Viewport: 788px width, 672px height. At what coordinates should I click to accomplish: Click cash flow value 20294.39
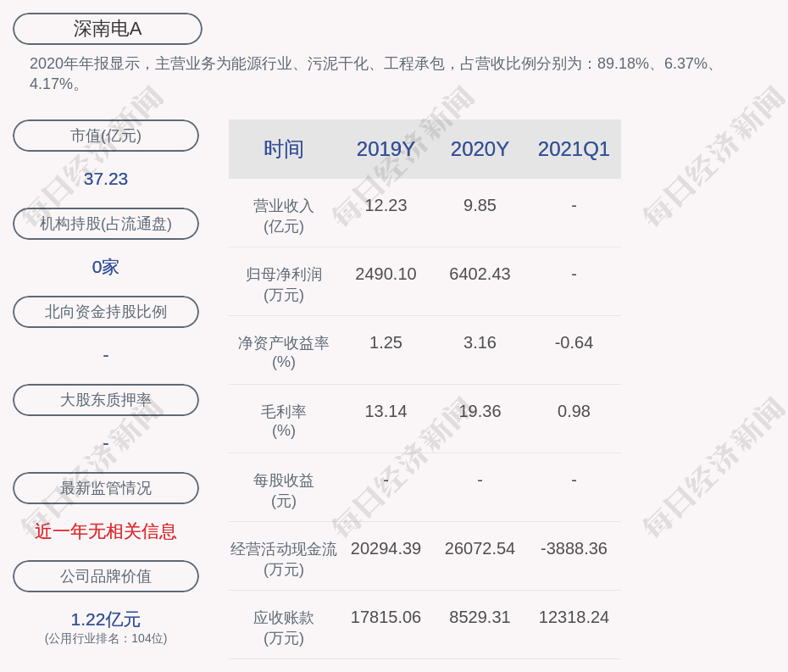(x=386, y=549)
